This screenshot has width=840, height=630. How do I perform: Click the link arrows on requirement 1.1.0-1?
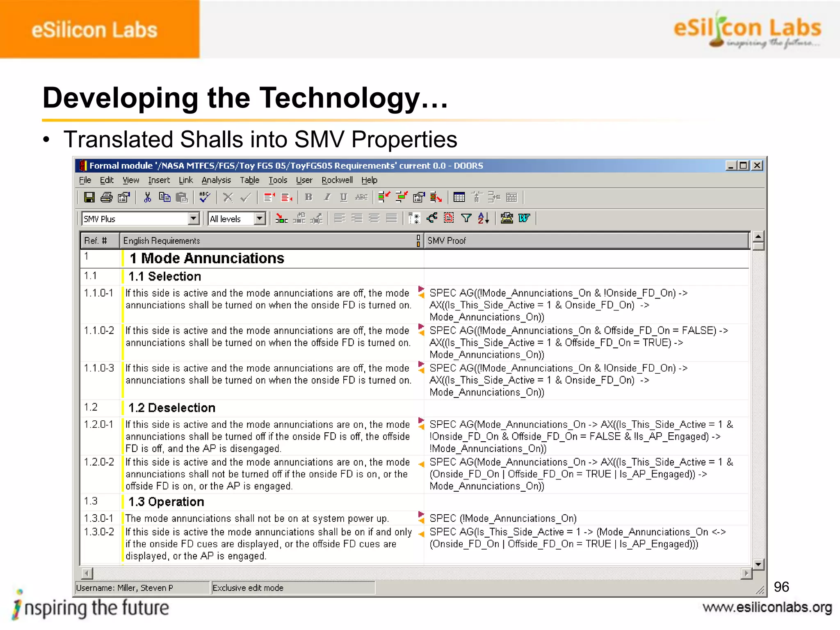(x=421, y=292)
